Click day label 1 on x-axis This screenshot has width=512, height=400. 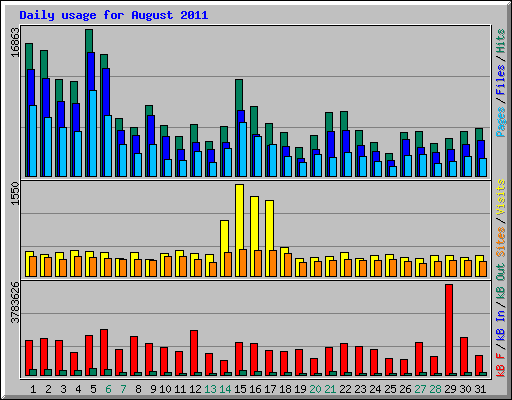tap(33, 389)
